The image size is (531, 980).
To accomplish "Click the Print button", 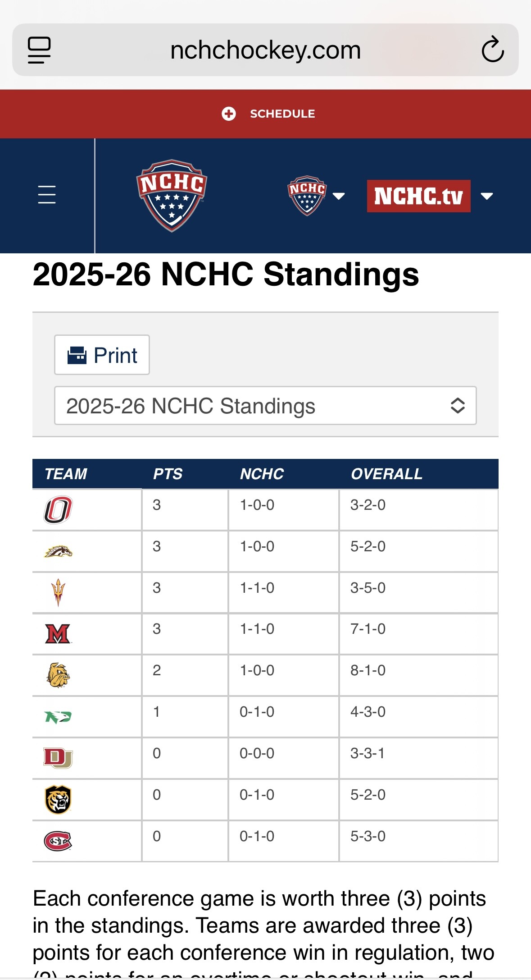I will 102,355.
